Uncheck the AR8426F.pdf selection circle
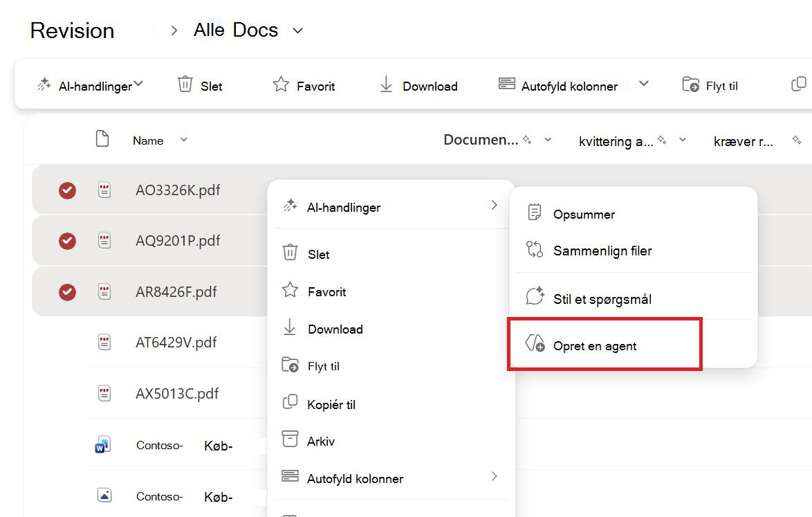 click(x=67, y=292)
